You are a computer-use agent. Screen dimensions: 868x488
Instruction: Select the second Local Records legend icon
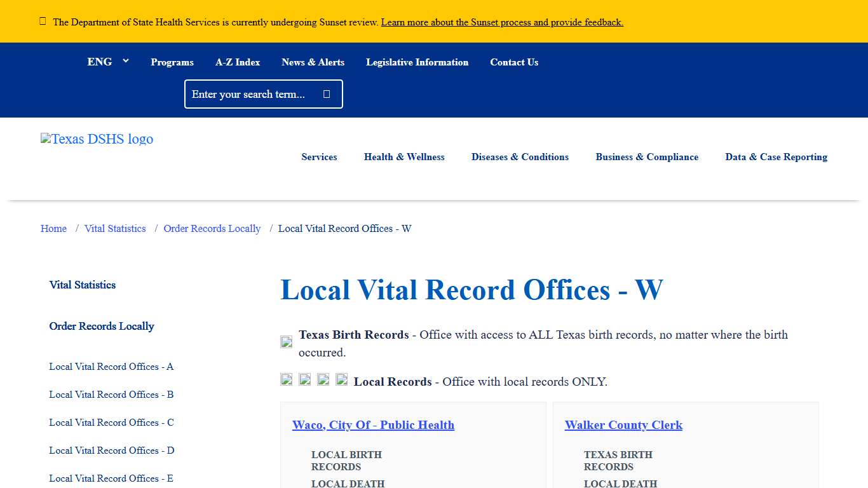pyautogui.click(x=304, y=379)
